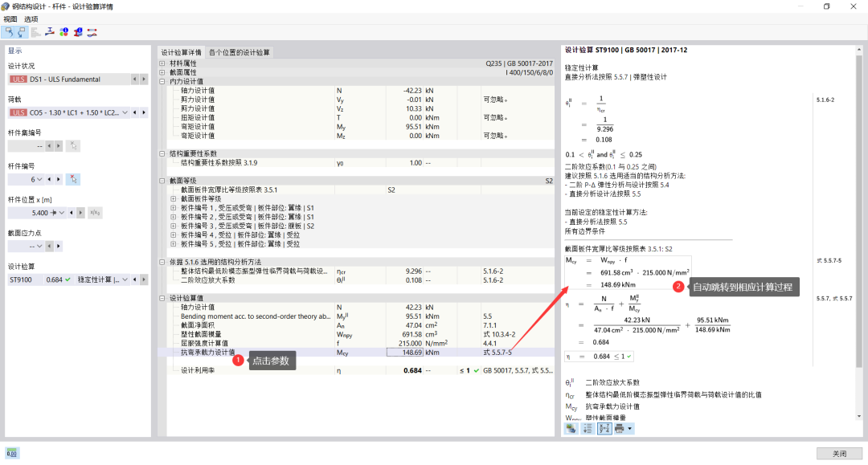Go to previous design situation in 设计状况
Image resolution: width=868 pixels, height=465 pixels.
pos(134,79)
